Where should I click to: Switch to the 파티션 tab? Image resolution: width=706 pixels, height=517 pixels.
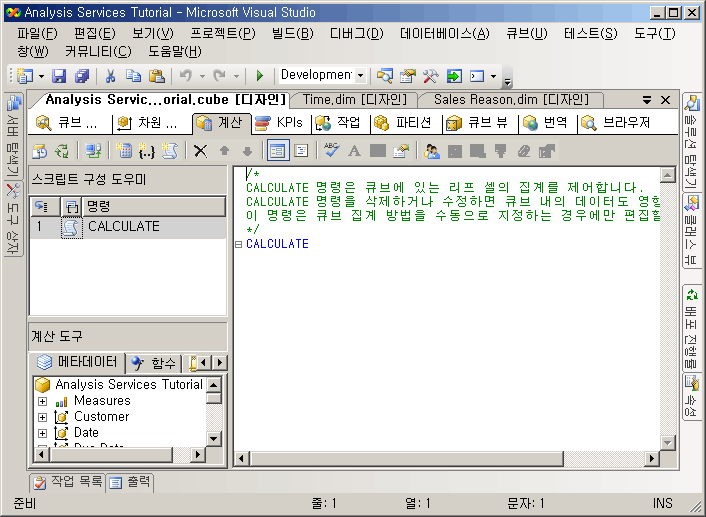(x=406, y=123)
